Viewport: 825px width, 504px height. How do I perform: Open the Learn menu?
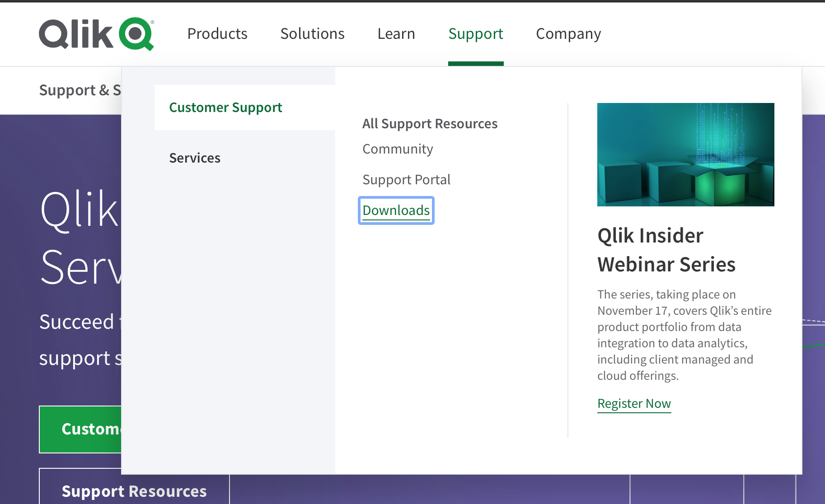pyautogui.click(x=396, y=34)
